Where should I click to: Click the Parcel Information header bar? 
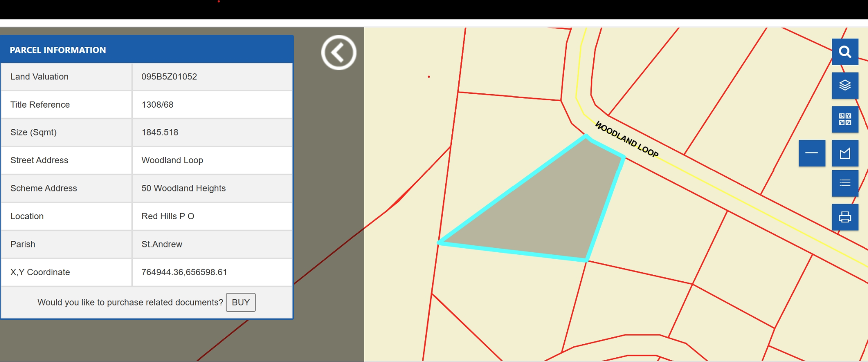point(147,49)
